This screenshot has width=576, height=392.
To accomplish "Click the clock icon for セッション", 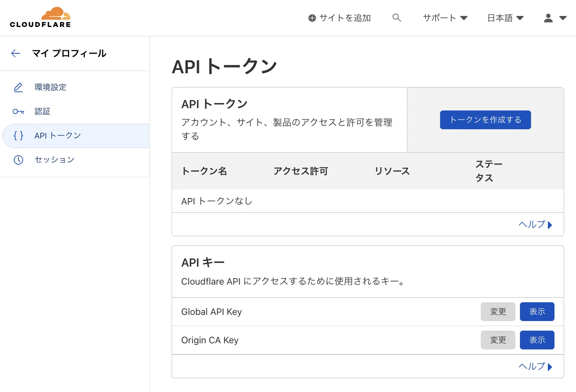I will pyautogui.click(x=18, y=160).
